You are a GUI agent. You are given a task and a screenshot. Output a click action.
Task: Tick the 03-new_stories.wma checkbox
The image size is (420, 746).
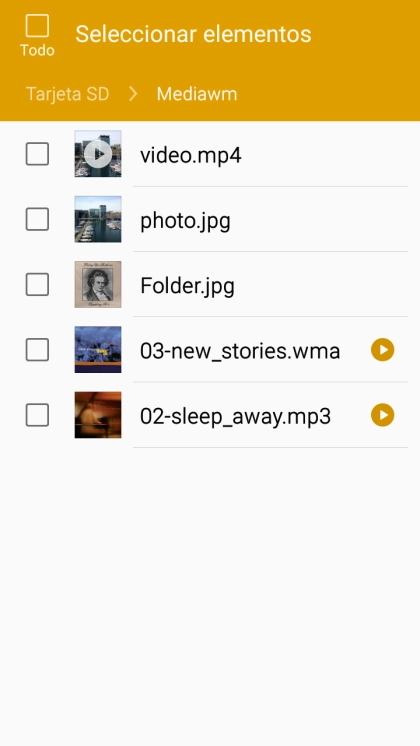[x=37, y=350]
